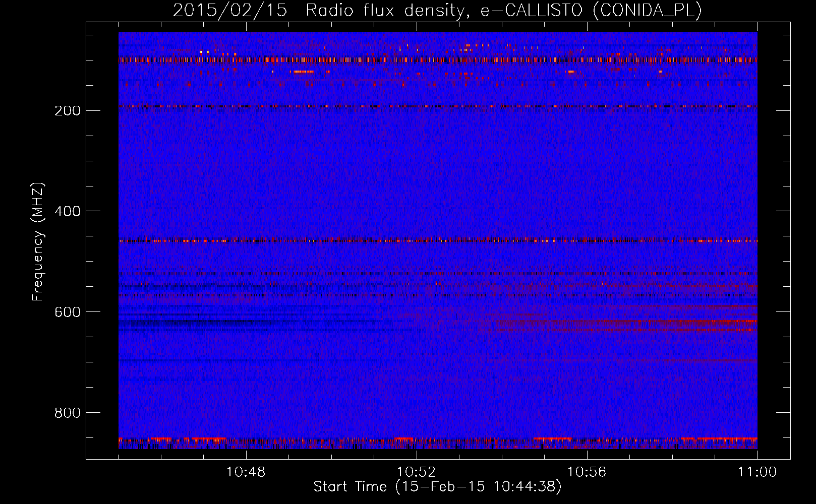Click the "800" frequency tick label
The width and height of the screenshot is (816, 504).
pos(68,413)
